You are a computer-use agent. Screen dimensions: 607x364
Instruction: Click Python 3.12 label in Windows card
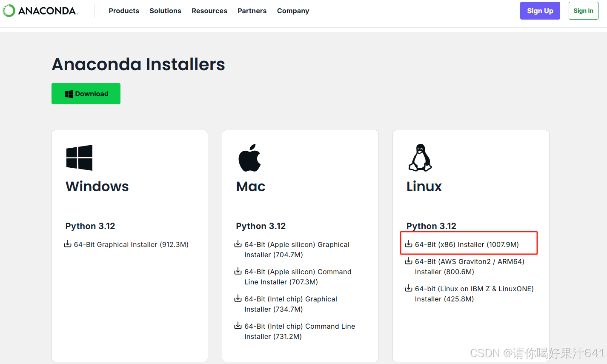(90, 226)
